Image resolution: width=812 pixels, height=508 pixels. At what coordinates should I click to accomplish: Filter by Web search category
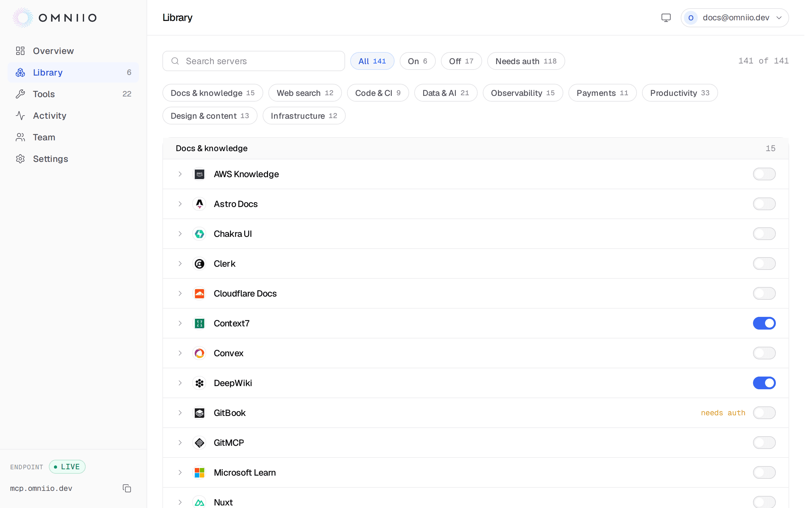coord(305,93)
